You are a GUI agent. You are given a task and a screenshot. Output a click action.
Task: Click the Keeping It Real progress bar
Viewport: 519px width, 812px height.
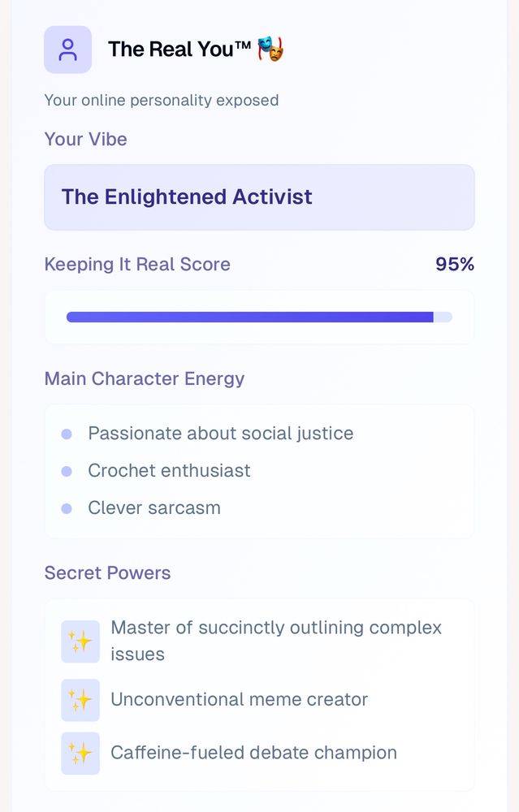(260, 317)
